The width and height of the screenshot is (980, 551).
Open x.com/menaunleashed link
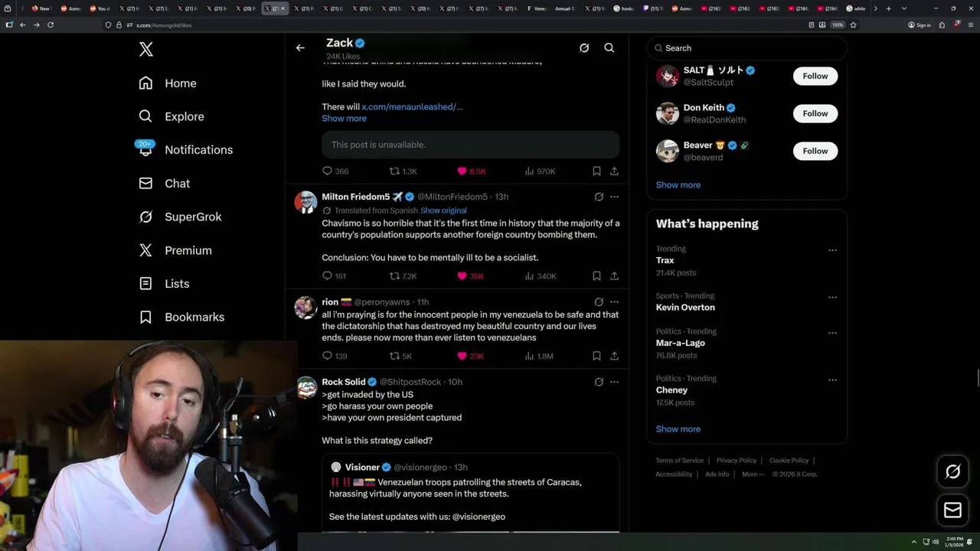(412, 107)
